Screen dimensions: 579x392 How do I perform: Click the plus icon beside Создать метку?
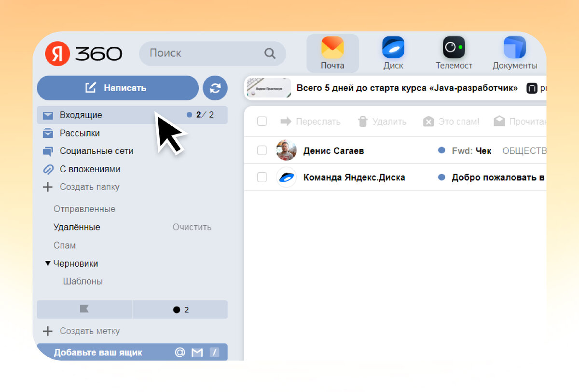tap(48, 331)
